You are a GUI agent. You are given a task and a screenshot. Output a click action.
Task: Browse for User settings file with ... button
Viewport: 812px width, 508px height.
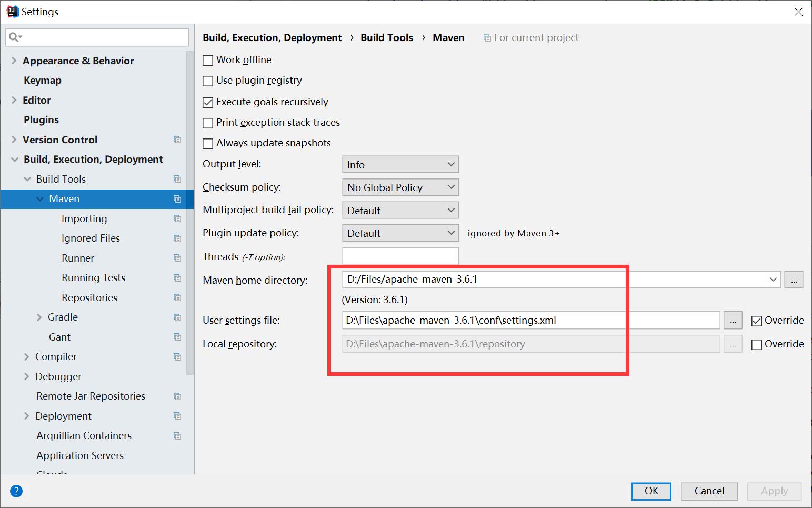click(733, 321)
